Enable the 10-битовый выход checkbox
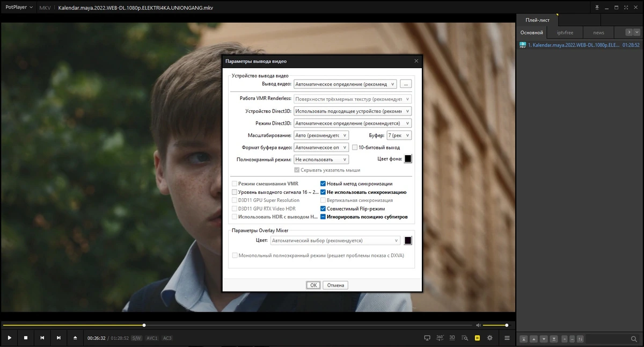 click(x=355, y=147)
